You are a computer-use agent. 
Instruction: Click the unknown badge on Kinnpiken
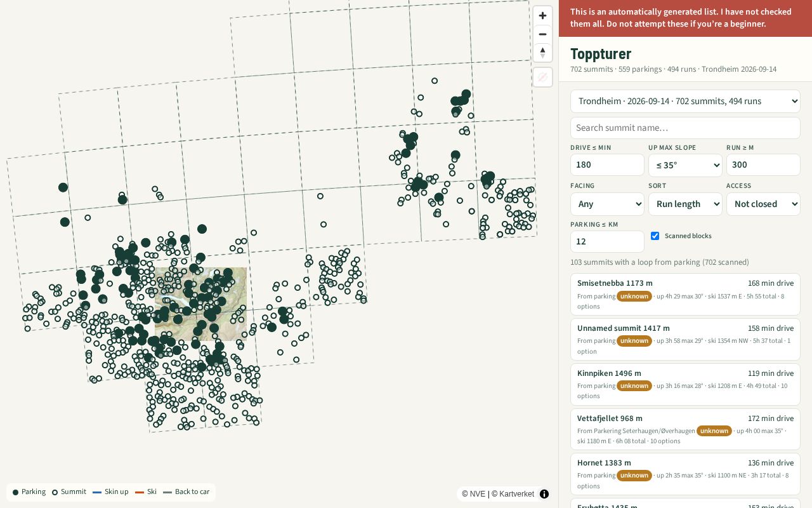pos(634,386)
